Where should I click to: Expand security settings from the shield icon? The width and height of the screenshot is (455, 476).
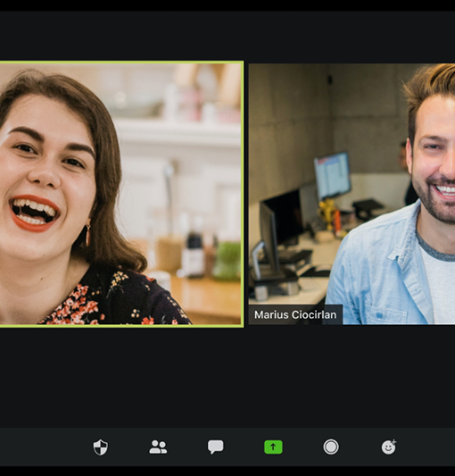coord(101,447)
